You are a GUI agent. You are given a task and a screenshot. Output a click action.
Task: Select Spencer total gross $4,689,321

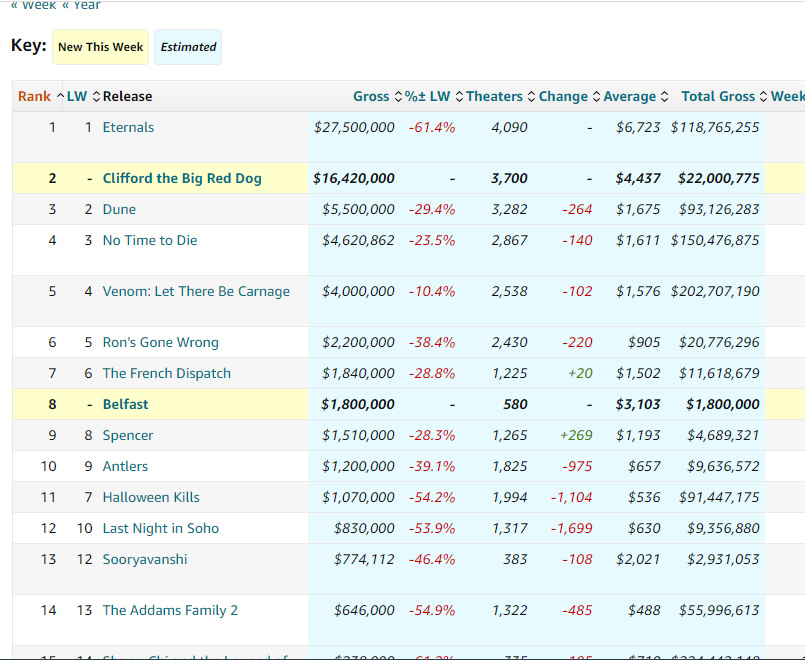[x=723, y=435]
